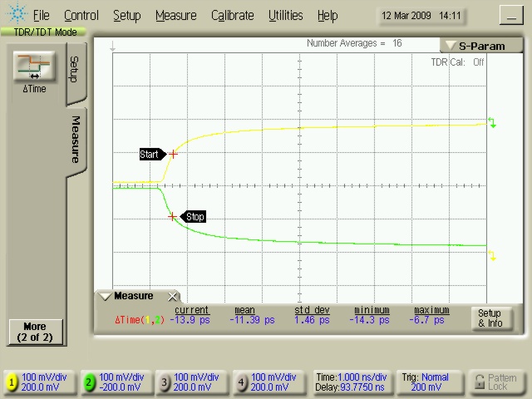Image resolution: width=532 pixels, height=399 pixels.
Task: Click the yellow channel 1 ground marker
Action: (x=493, y=257)
